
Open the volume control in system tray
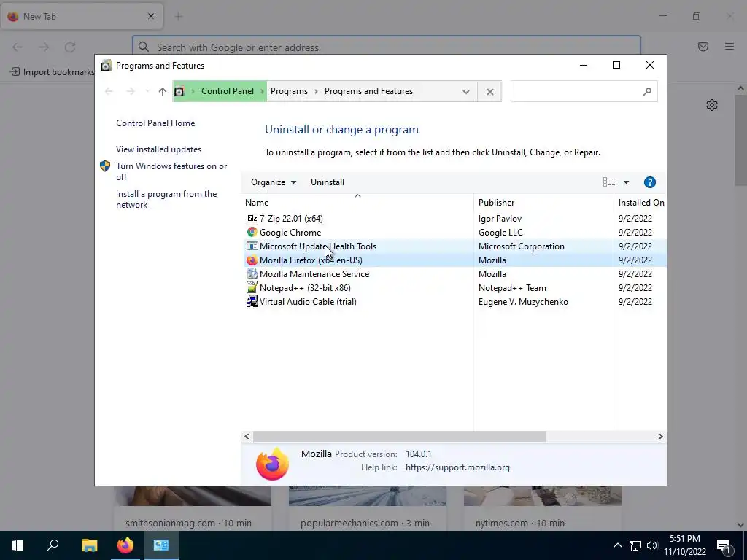coord(652,545)
